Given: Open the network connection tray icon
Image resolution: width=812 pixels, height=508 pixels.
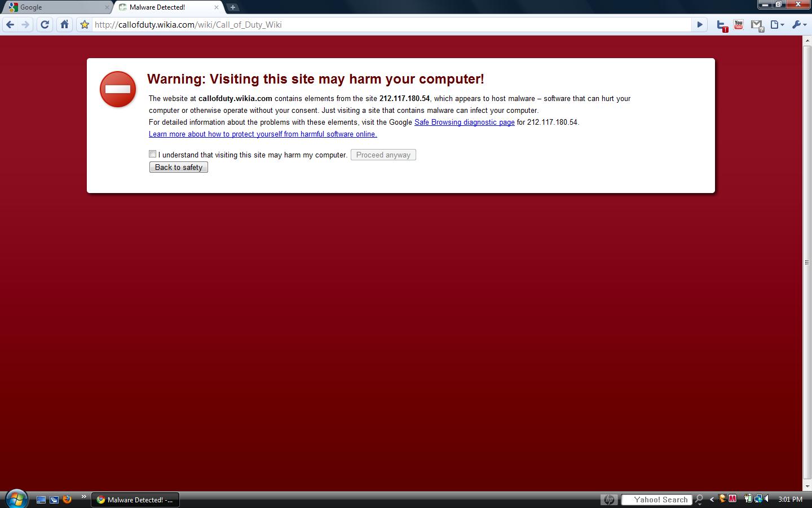Looking at the screenshot, I should (758, 498).
